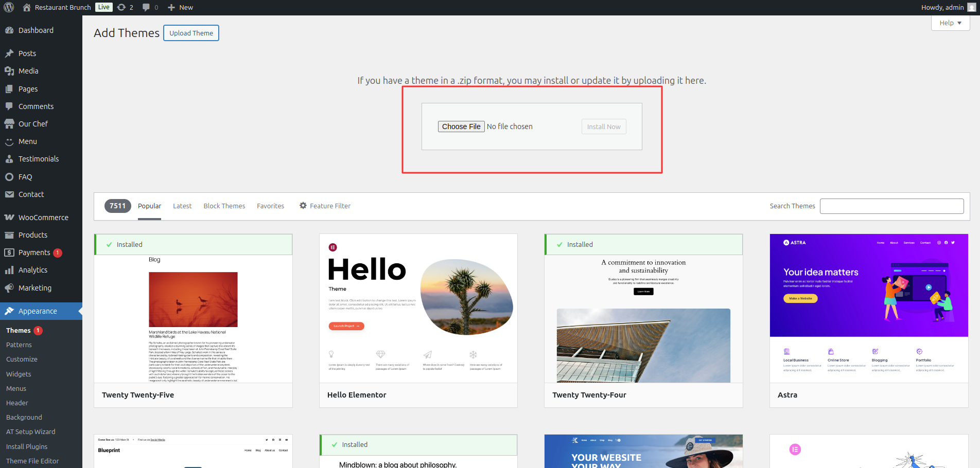Viewport: 980px width, 468px height.
Task: Click the Payments dollar icon
Action: (x=9, y=253)
